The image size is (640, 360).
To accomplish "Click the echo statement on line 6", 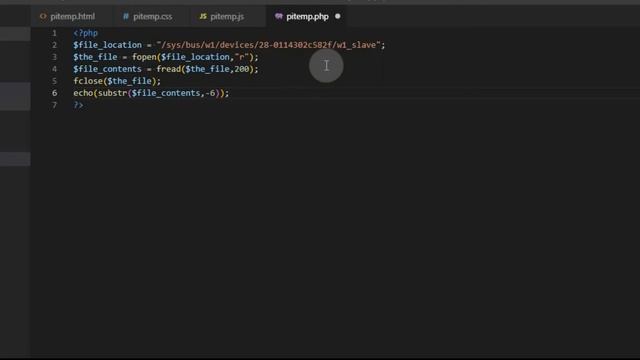I will click(x=83, y=93).
